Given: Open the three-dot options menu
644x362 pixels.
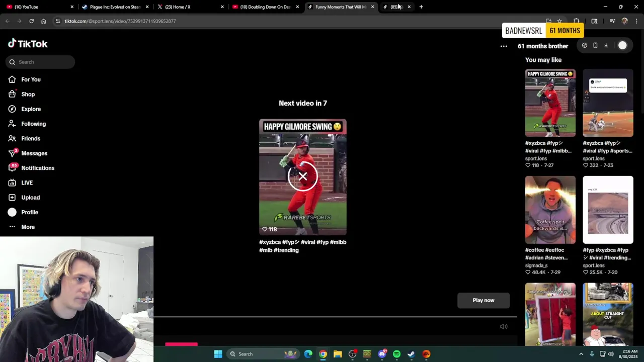Looking at the screenshot, I should click(504, 46).
